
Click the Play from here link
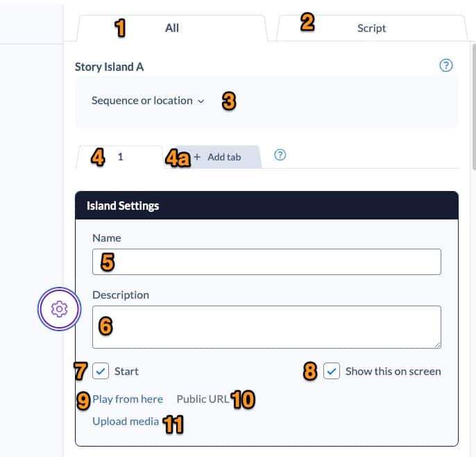(x=128, y=399)
